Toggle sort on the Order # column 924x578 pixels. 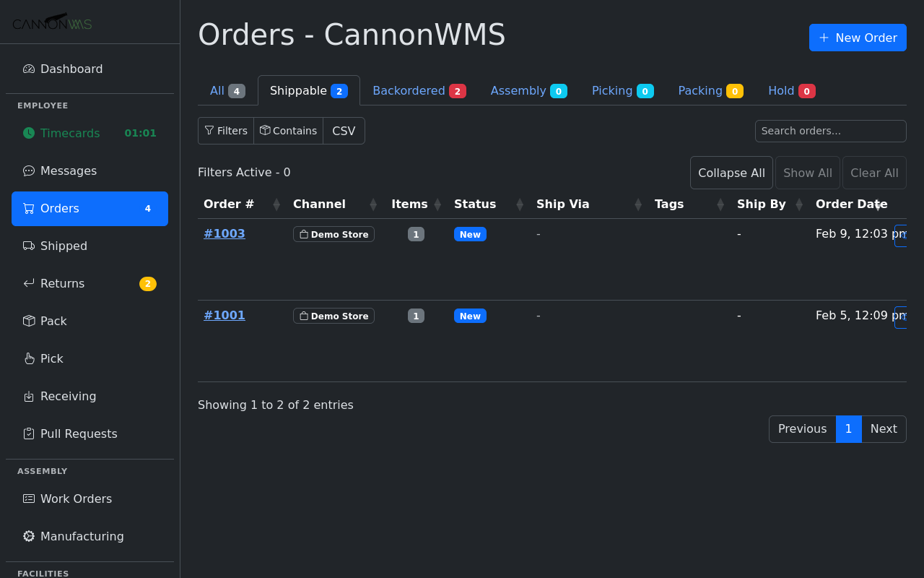pos(276,204)
